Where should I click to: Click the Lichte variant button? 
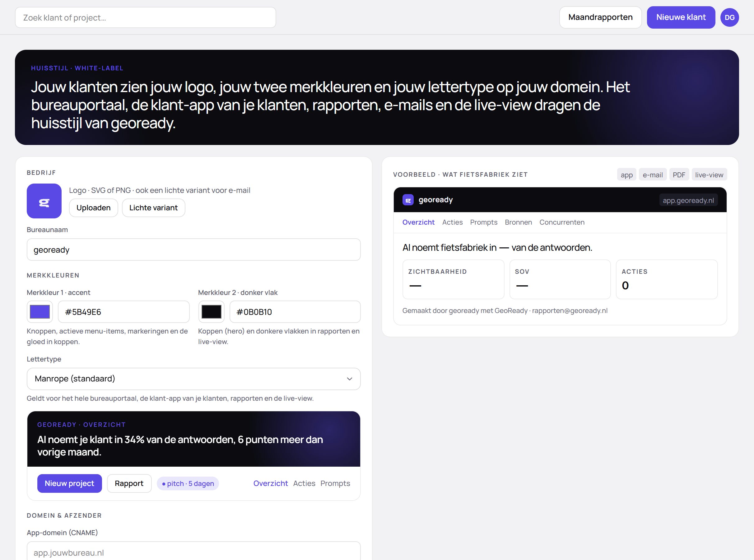coord(154,208)
